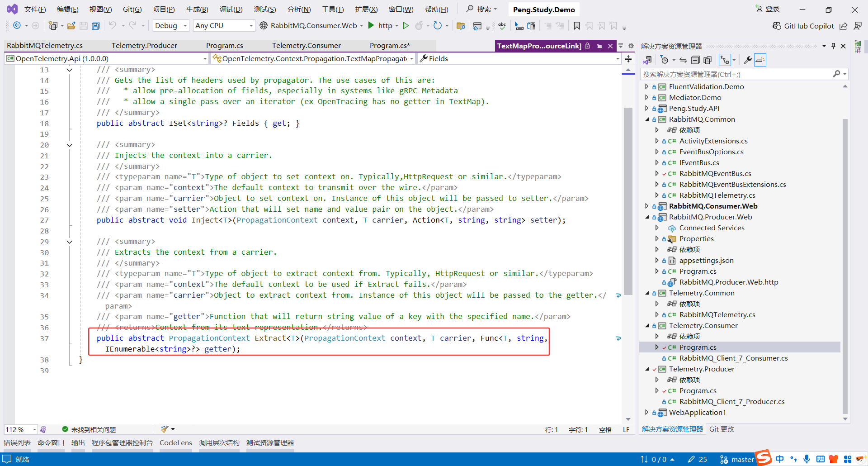Select appsettings.json in Solution Explorer

(x=706, y=261)
